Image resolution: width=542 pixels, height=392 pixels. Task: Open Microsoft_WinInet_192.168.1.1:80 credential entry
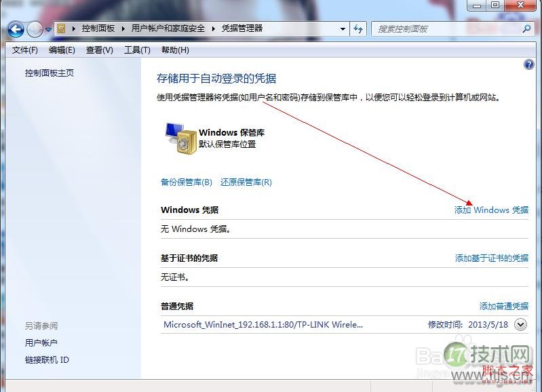[x=263, y=325]
